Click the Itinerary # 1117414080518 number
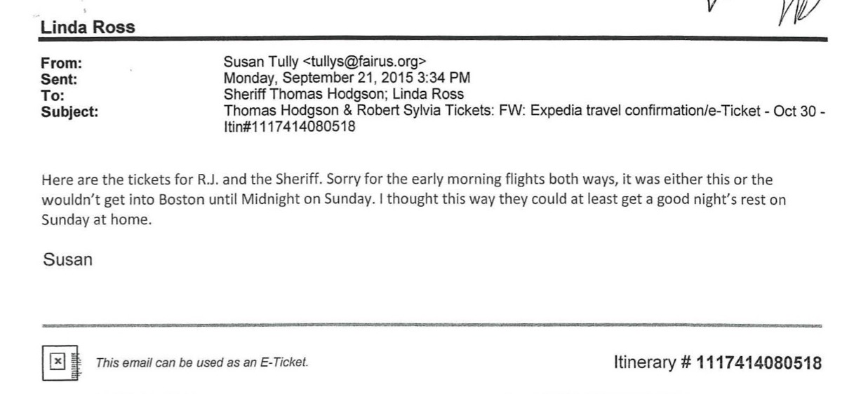 pos(716,363)
